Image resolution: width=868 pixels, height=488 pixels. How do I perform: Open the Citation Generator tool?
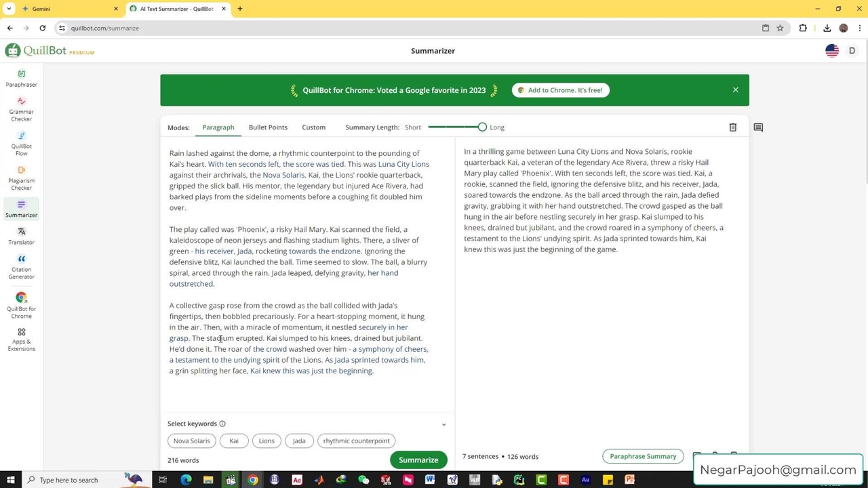(21, 267)
